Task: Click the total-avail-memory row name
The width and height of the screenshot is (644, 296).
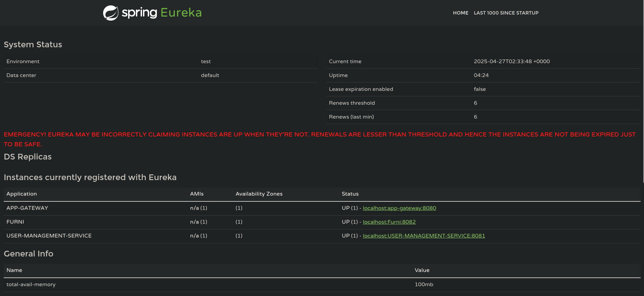Action: coord(31,285)
